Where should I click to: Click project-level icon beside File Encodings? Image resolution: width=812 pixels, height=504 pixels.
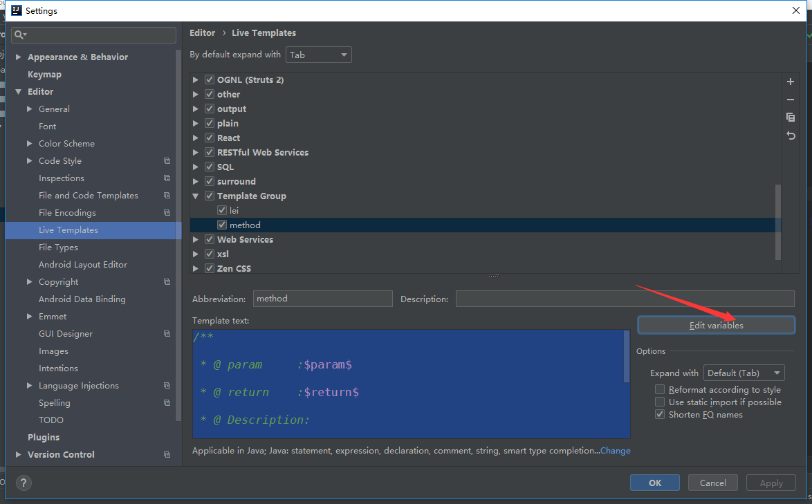[x=167, y=213]
